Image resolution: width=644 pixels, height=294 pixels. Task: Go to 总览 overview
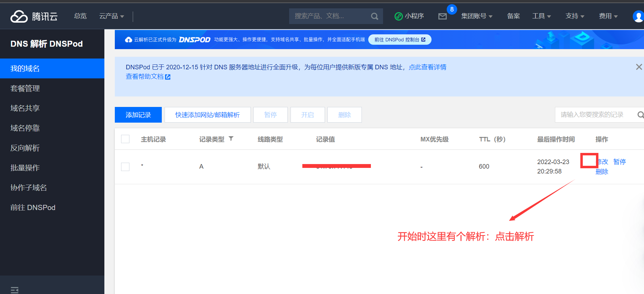pos(80,16)
